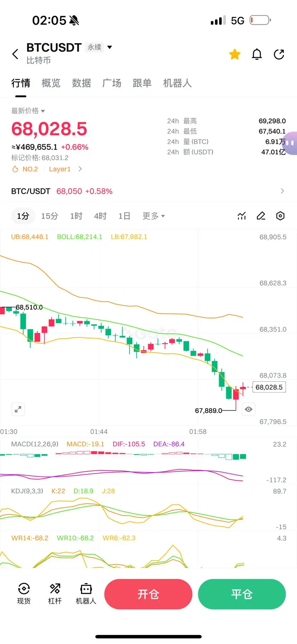Tap the MACD(12,26,9) indicator label
297x644 pixels.
pyautogui.click(x=35, y=444)
